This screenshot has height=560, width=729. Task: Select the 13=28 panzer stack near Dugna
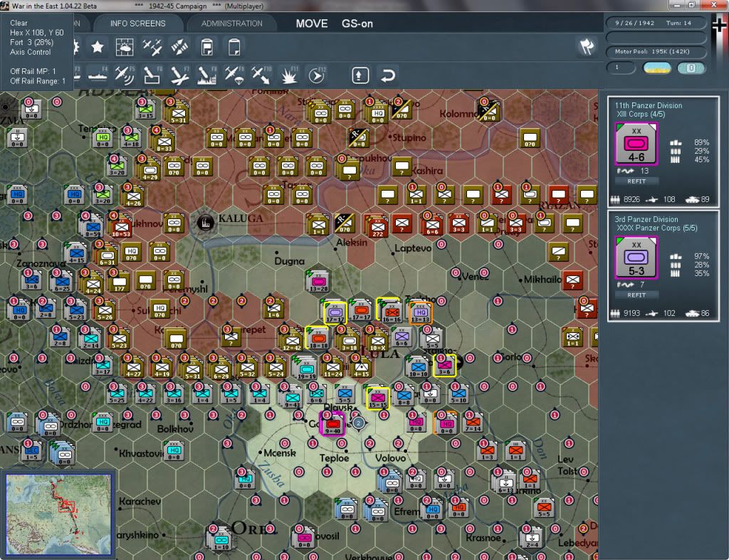point(318,282)
